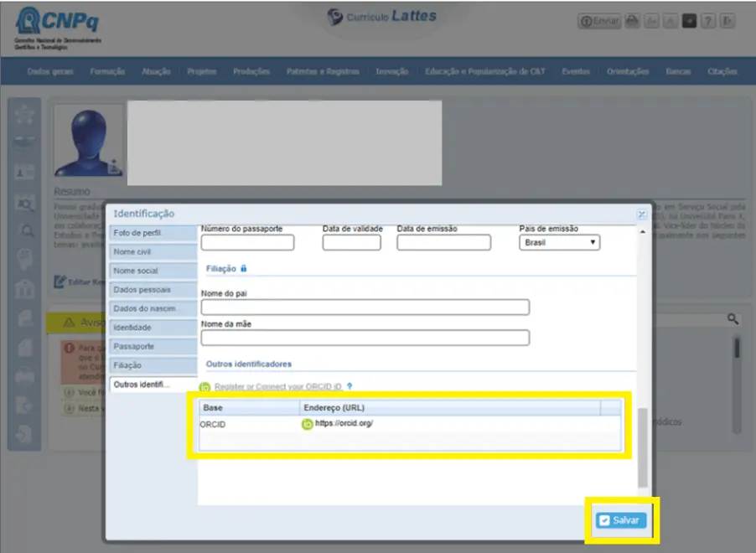This screenshot has width=756, height=553.
Task: Click the ORCID help question mark icon
Action: pyautogui.click(x=350, y=386)
